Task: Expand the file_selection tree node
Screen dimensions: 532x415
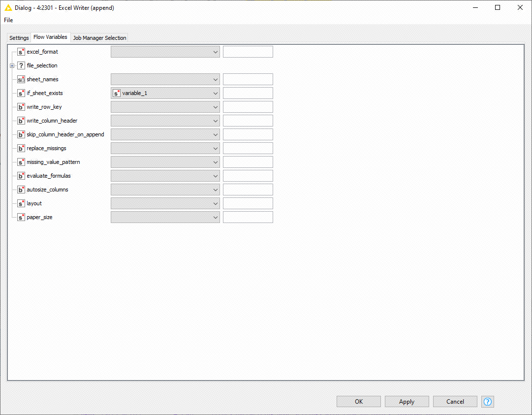Action: [x=11, y=65]
